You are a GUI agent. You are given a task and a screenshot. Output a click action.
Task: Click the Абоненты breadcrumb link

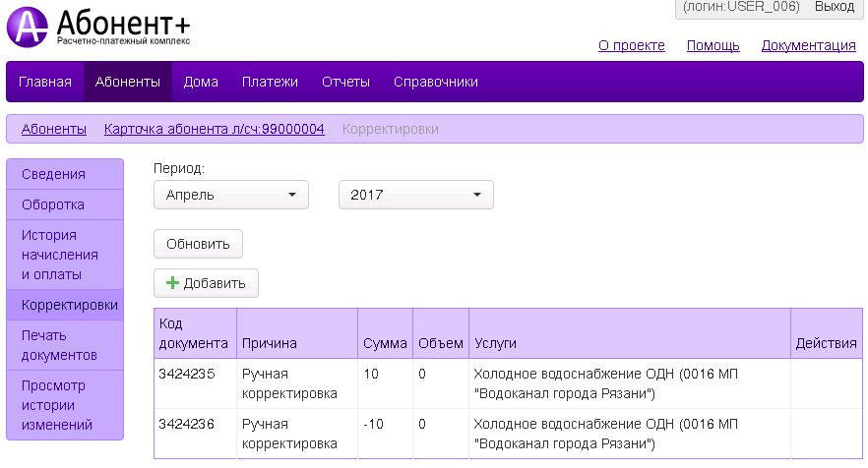54,129
